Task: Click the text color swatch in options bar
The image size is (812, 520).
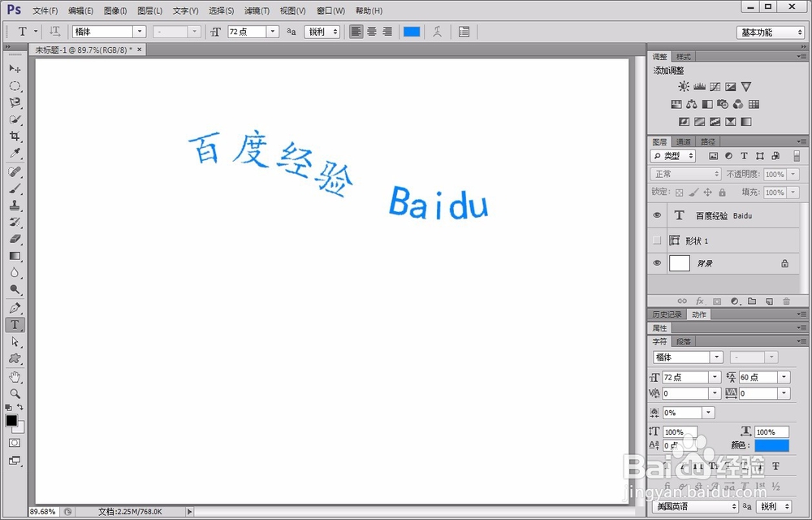Action: 412,32
